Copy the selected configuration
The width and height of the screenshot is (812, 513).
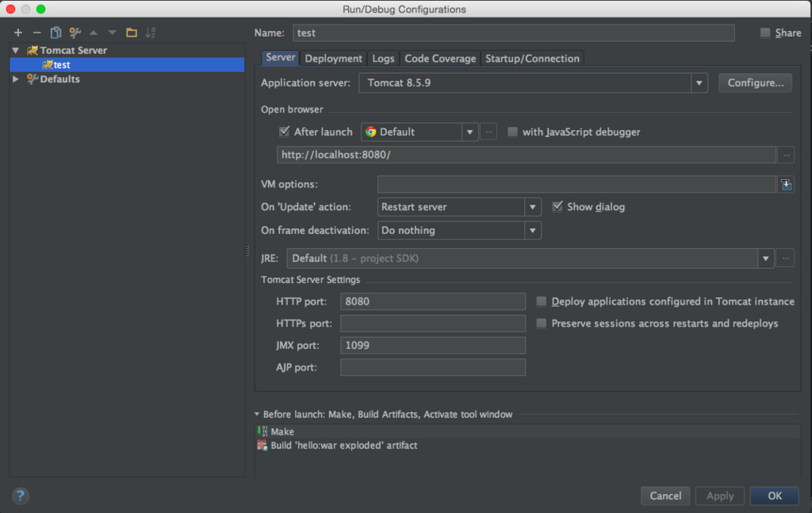[x=56, y=33]
